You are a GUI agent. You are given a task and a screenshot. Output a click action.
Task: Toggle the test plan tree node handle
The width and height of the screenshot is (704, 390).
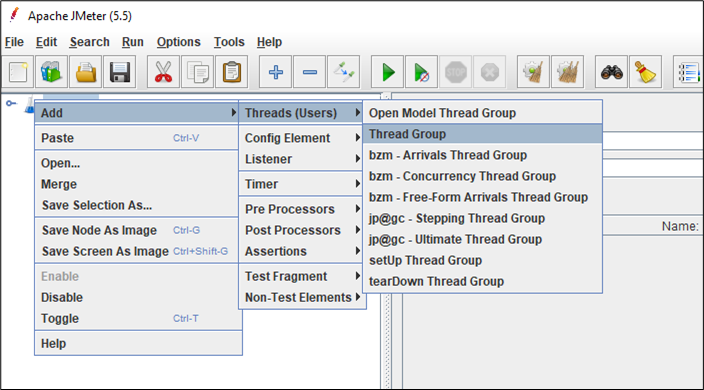tap(11, 103)
